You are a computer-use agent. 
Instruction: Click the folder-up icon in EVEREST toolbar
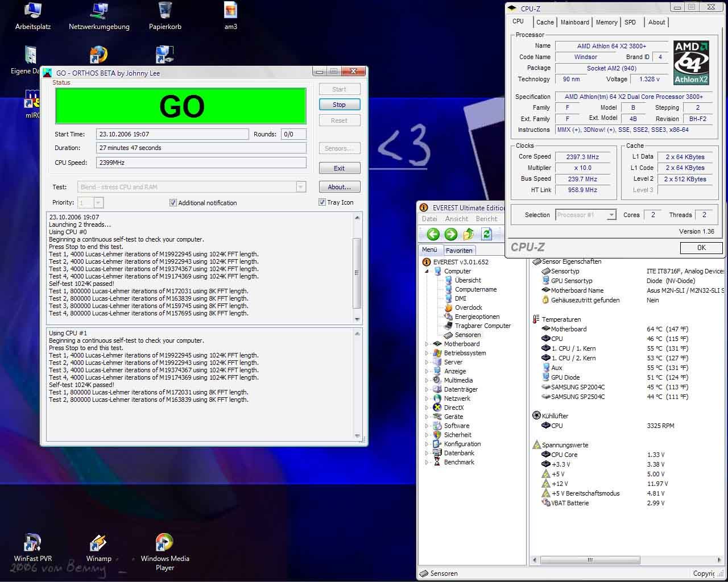click(x=469, y=234)
